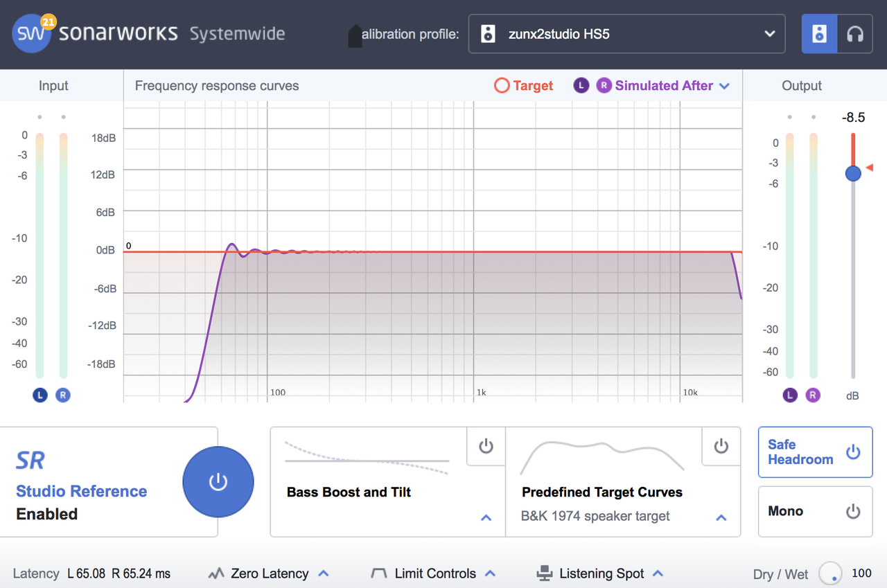Screen dimensions: 887x588
Task: Expand the Zero Latency options
Action: point(323,573)
